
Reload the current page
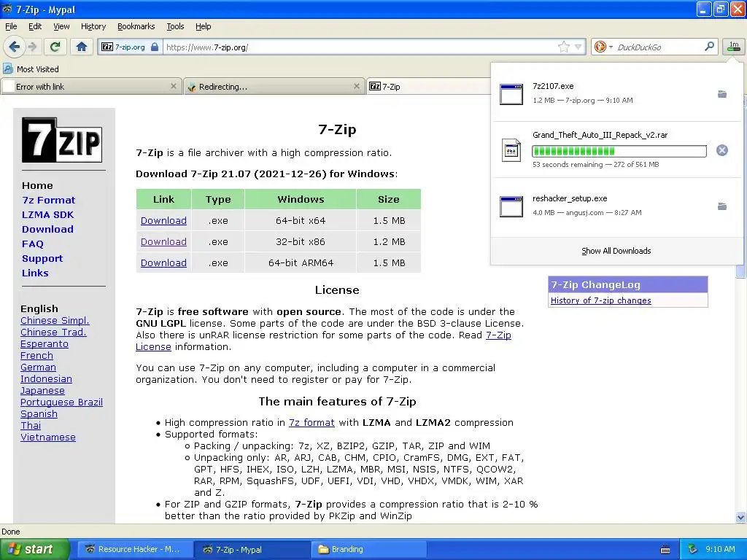pos(55,47)
